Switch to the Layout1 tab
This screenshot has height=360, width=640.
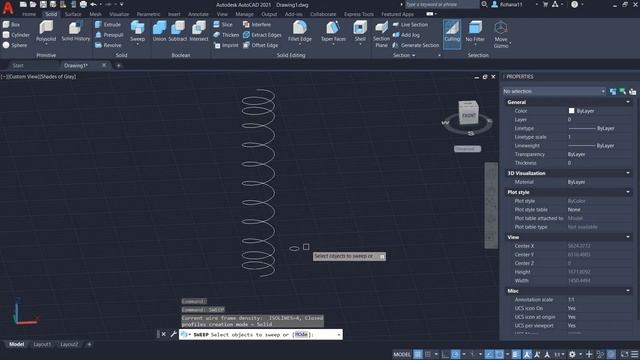coord(42,344)
